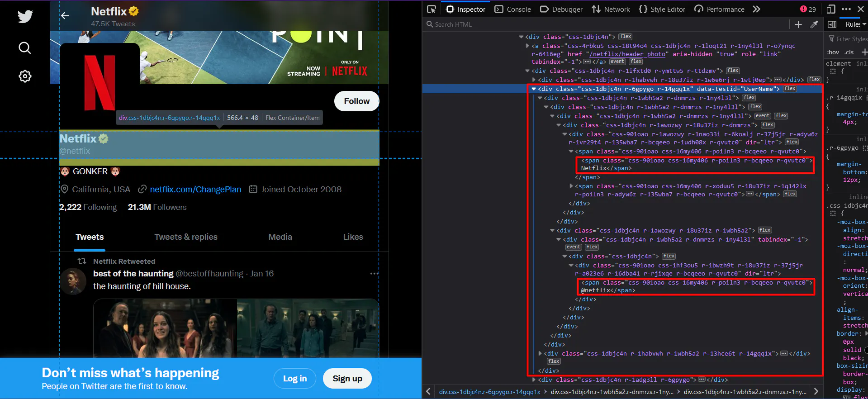The width and height of the screenshot is (868, 399).
Task: Toggle the three-pane inspector layout icon
Action: point(832,24)
